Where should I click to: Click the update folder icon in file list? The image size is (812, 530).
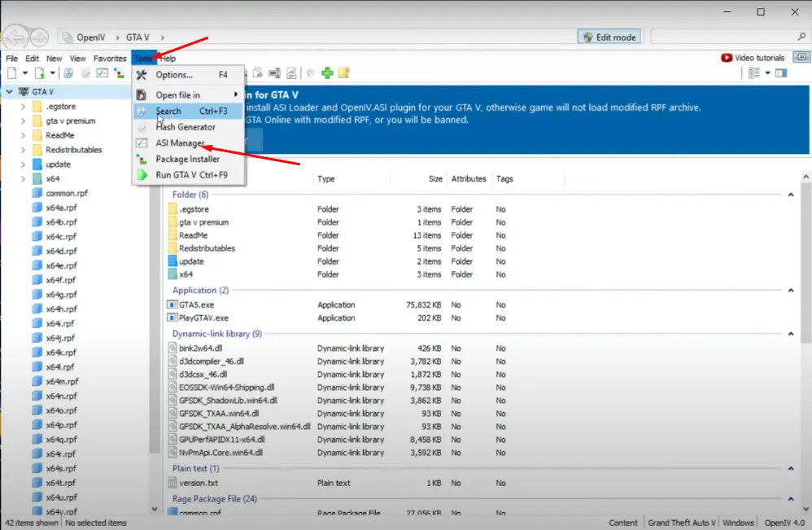click(172, 261)
